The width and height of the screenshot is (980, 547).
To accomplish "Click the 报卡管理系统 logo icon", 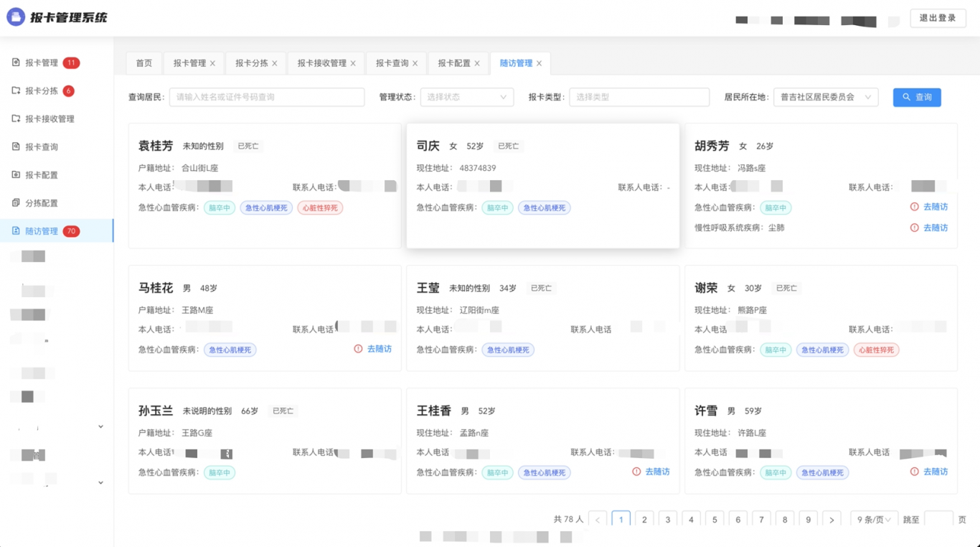I will point(16,17).
